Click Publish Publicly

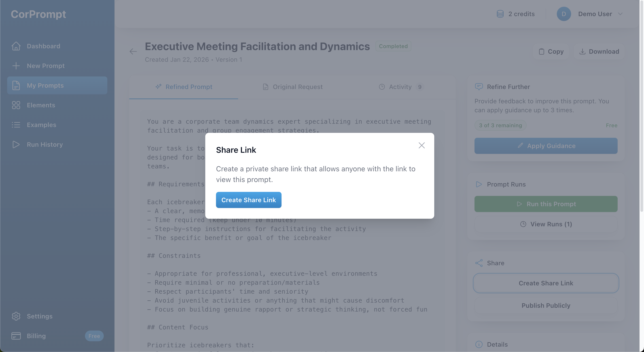[546, 305]
